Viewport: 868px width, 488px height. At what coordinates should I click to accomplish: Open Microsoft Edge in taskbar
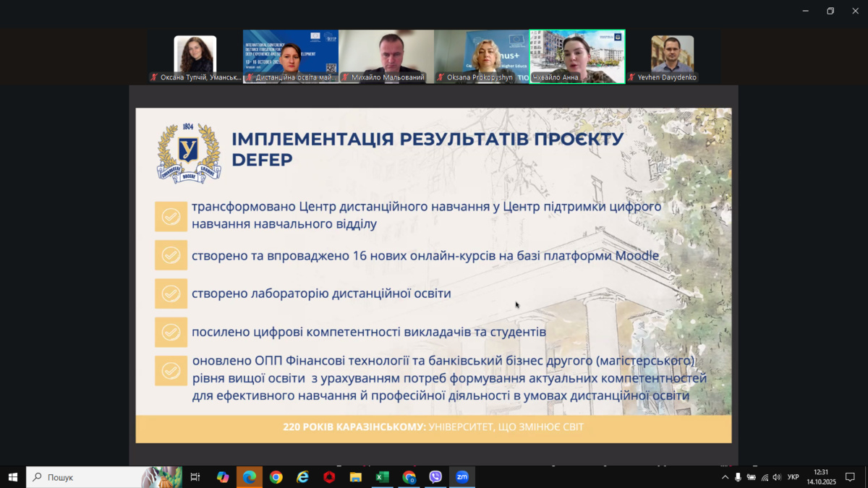(x=250, y=477)
